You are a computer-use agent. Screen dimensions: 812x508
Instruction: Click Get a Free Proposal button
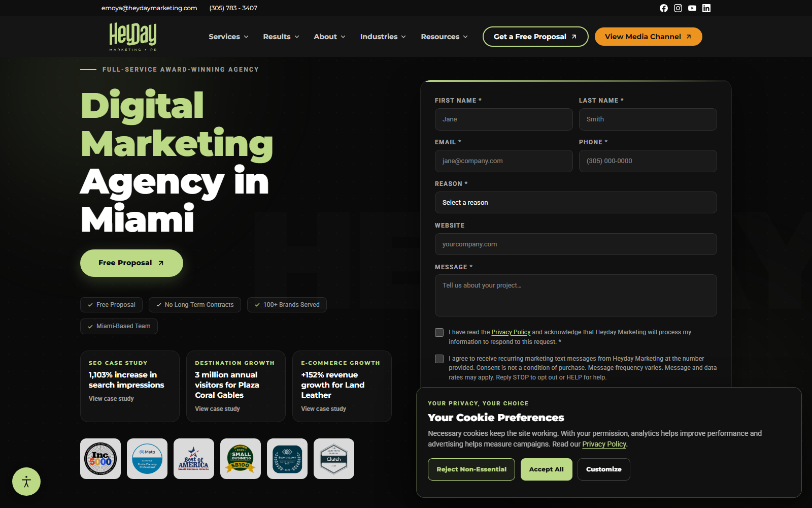point(535,37)
